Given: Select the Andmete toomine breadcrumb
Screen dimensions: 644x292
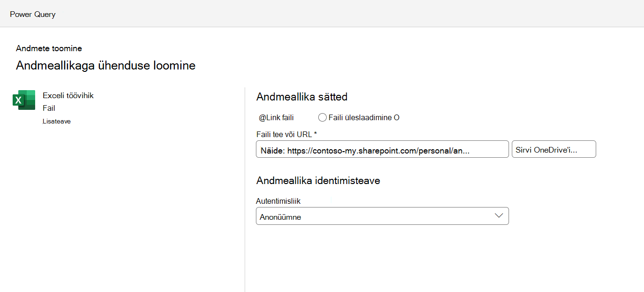Looking at the screenshot, I should [49, 48].
